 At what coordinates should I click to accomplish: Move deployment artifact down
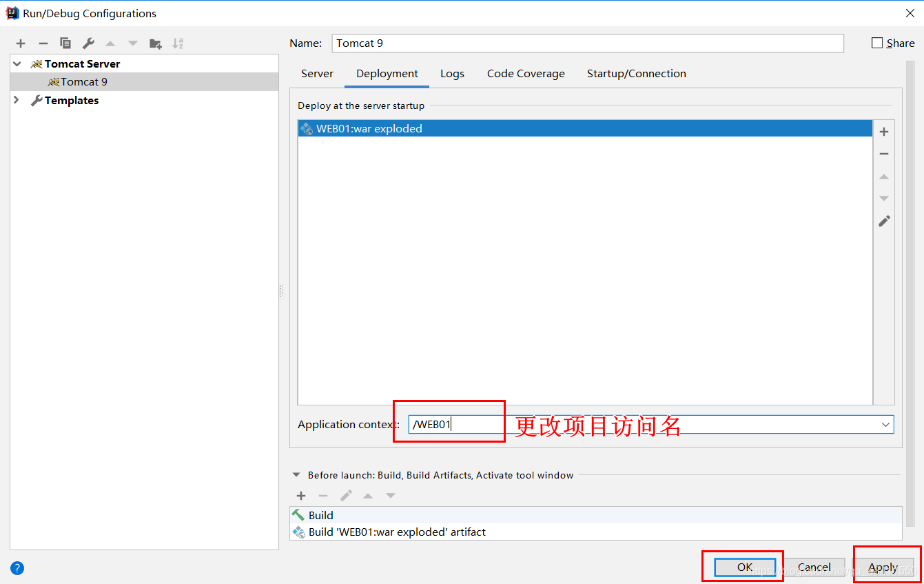[884, 199]
